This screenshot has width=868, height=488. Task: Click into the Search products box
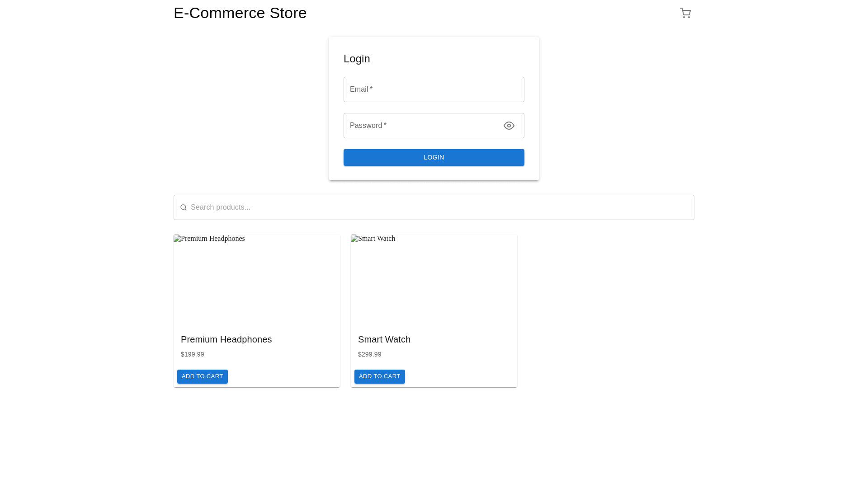(434, 207)
